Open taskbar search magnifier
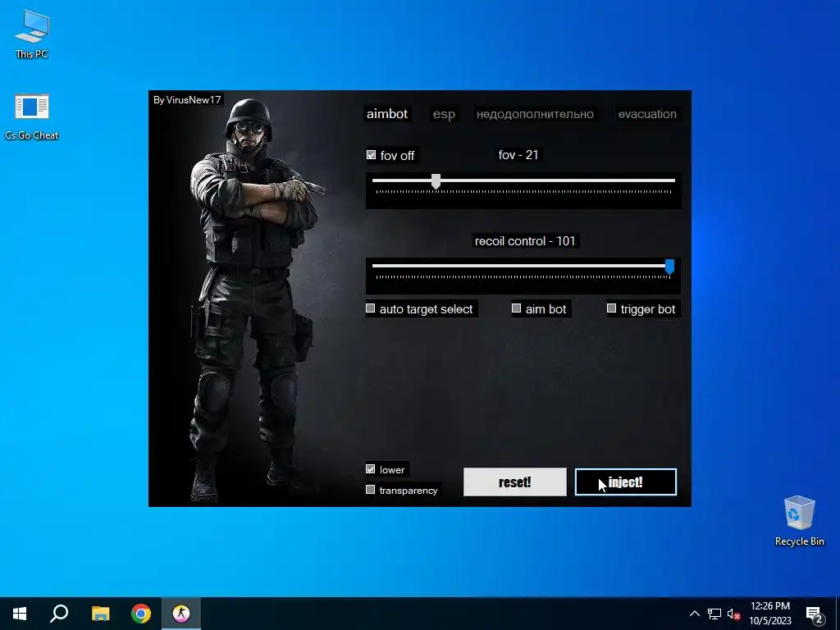The height and width of the screenshot is (630, 840). click(x=59, y=614)
